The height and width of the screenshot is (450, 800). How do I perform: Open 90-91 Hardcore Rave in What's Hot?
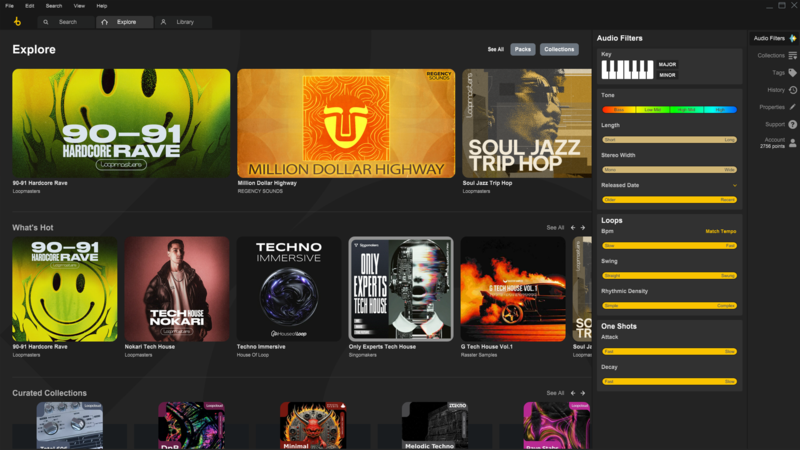(x=65, y=289)
